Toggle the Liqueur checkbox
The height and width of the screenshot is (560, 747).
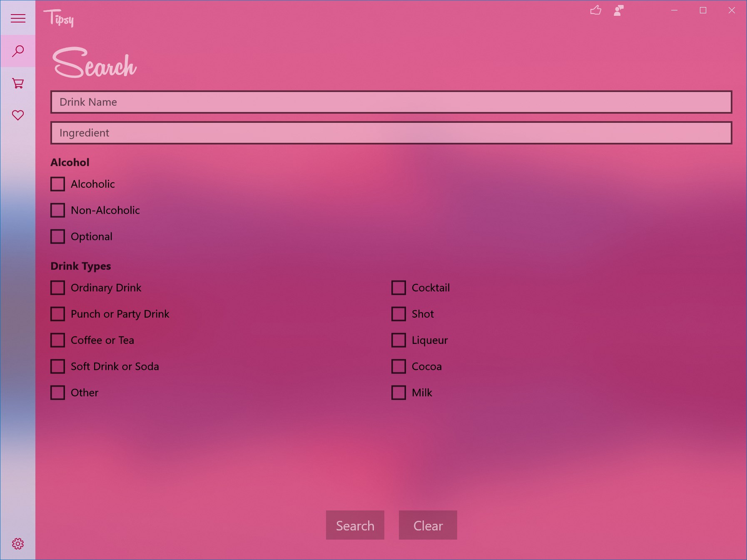(x=399, y=340)
